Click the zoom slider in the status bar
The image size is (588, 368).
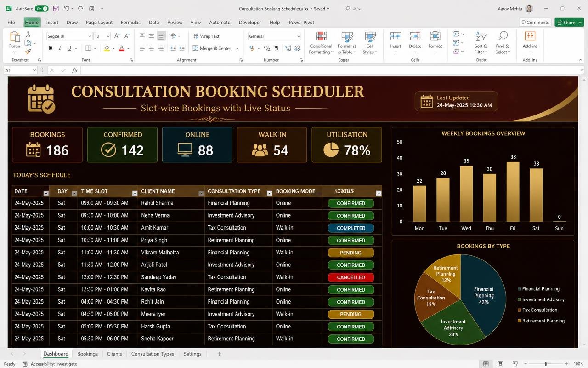click(x=545, y=364)
